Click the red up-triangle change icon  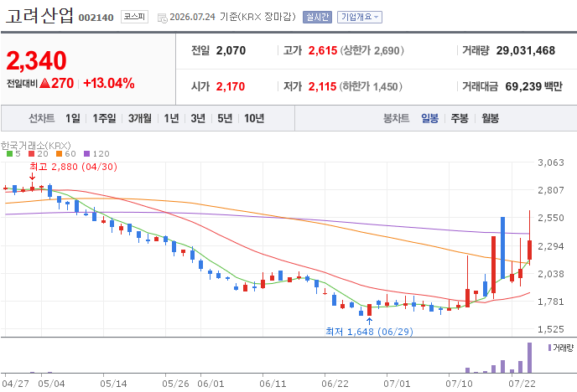[x=44, y=83]
